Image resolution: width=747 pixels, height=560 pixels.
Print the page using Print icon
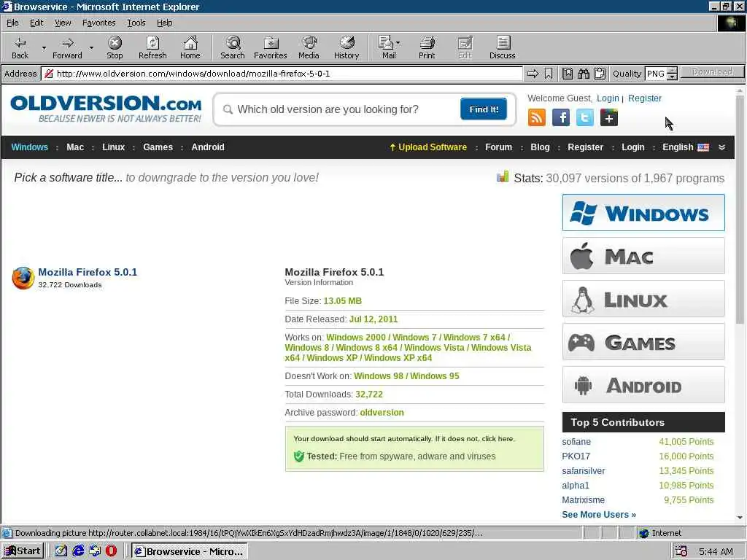pyautogui.click(x=427, y=47)
